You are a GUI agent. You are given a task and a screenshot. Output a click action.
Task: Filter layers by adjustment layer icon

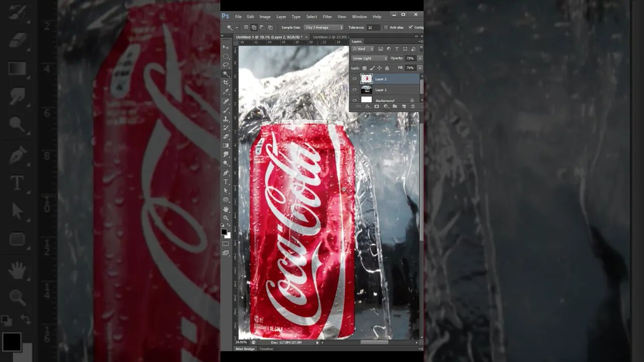[x=388, y=49]
